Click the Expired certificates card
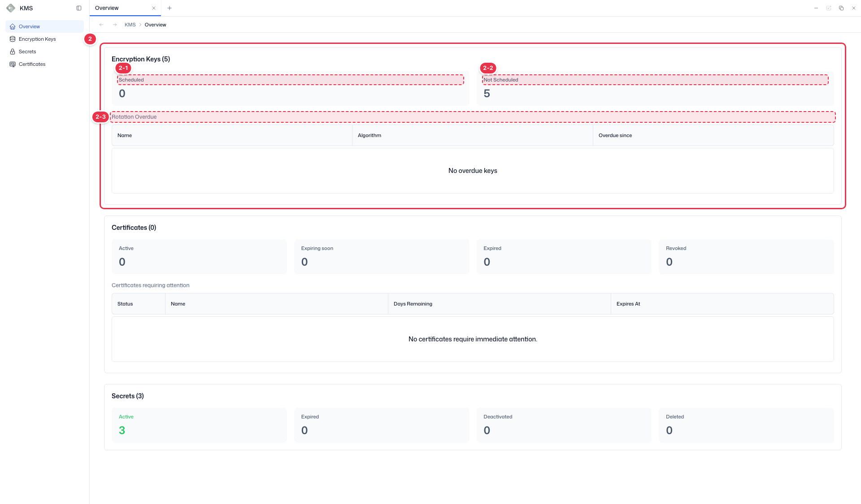This screenshot has width=861, height=504. click(564, 257)
